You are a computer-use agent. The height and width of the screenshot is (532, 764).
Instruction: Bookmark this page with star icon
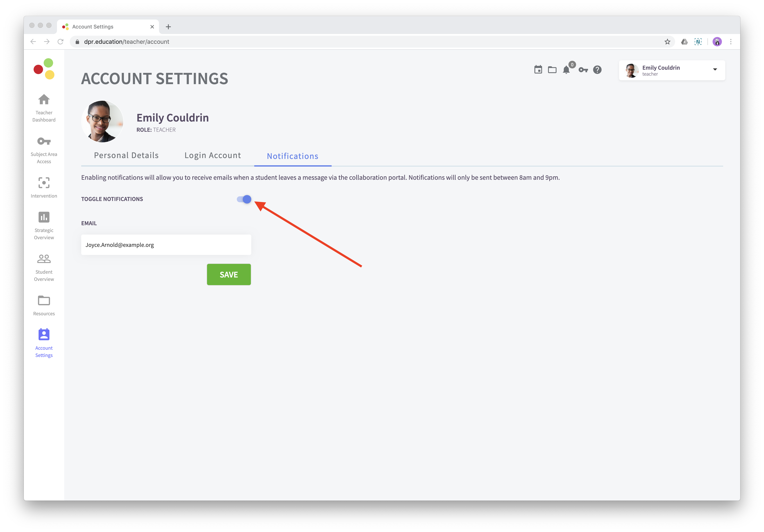coord(667,42)
